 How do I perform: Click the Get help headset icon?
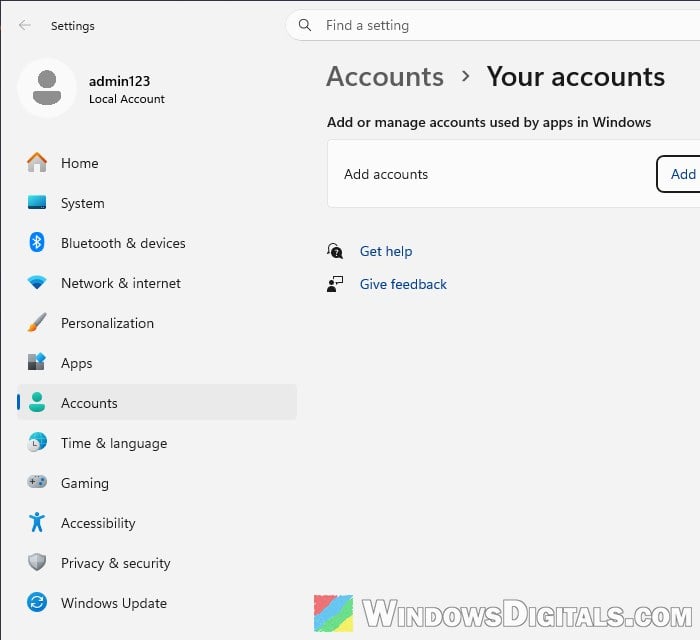point(335,251)
